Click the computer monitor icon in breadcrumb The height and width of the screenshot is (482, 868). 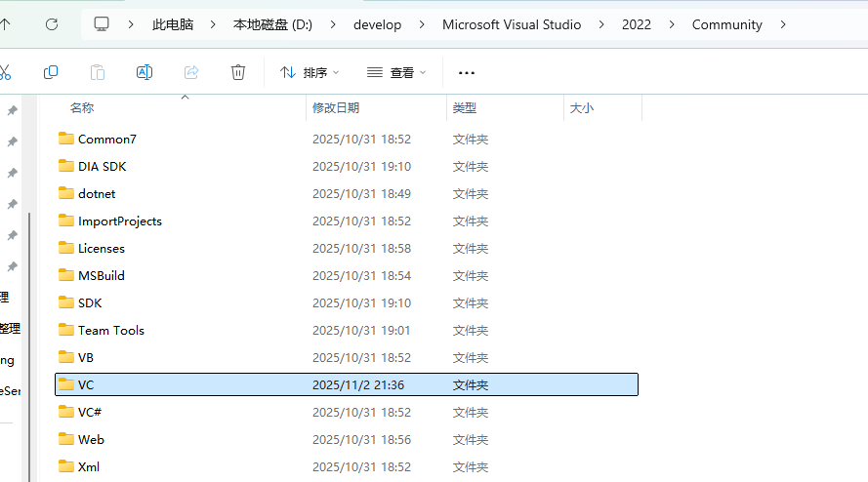click(102, 23)
